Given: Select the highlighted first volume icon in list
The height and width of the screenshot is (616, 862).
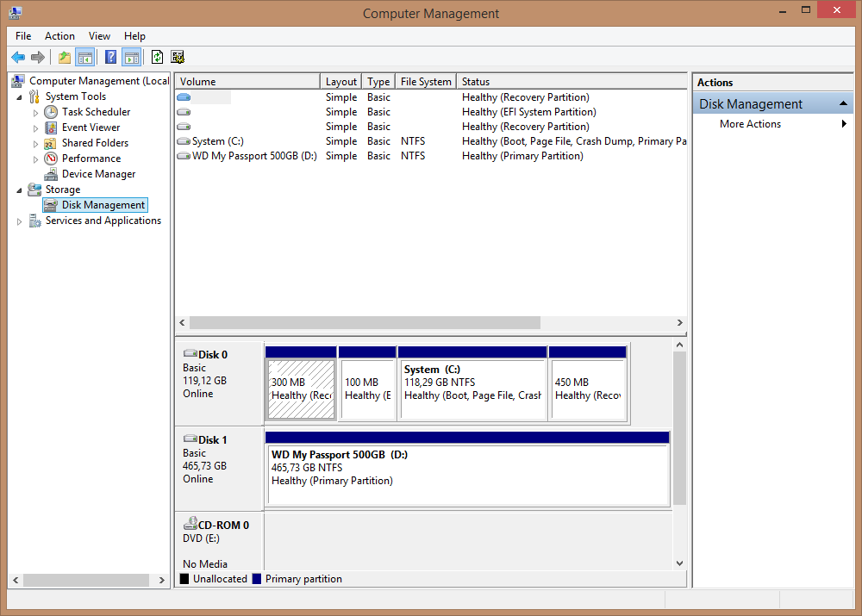Looking at the screenshot, I should 184,97.
